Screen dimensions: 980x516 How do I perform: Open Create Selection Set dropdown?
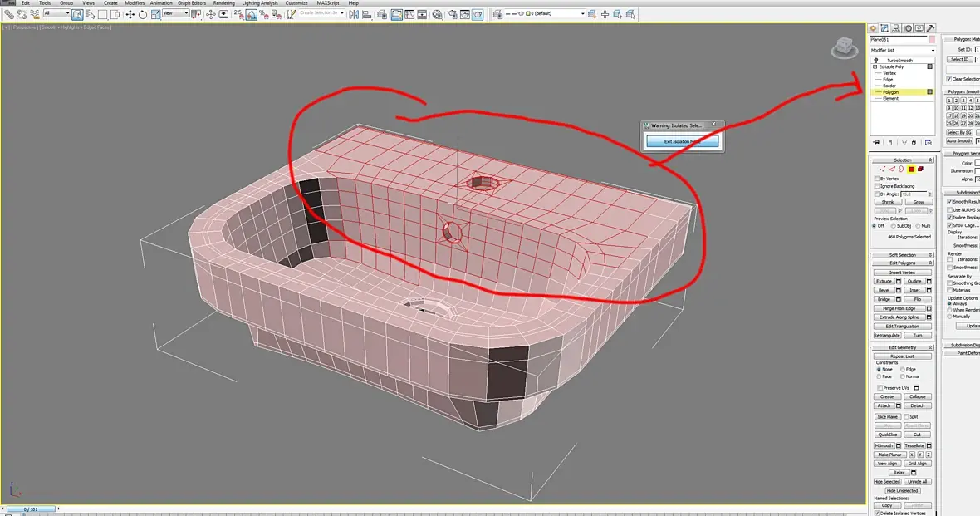[x=321, y=13]
